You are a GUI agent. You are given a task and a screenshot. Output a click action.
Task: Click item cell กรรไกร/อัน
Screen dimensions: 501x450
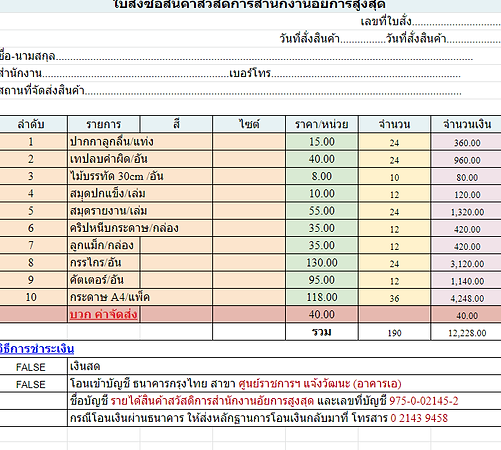click(104, 263)
